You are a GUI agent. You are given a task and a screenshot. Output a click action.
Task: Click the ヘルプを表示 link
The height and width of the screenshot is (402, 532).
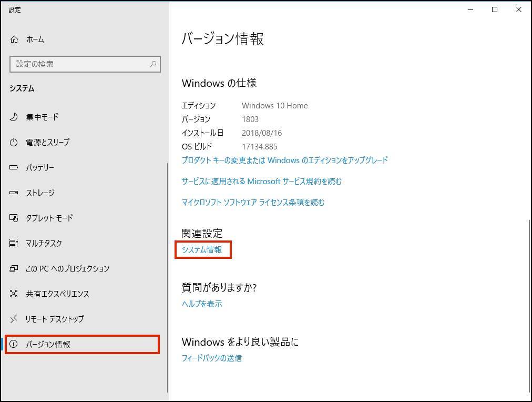point(202,304)
